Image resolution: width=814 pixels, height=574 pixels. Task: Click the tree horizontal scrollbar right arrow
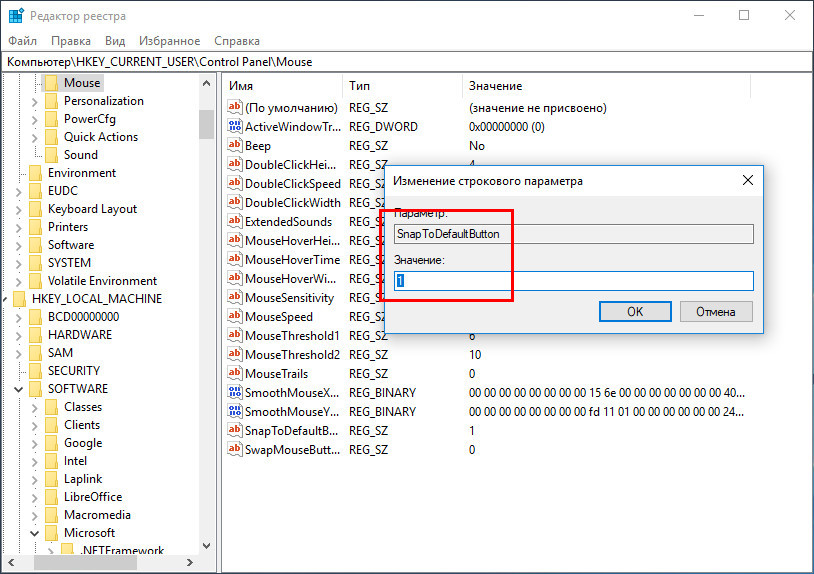pyautogui.click(x=189, y=563)
